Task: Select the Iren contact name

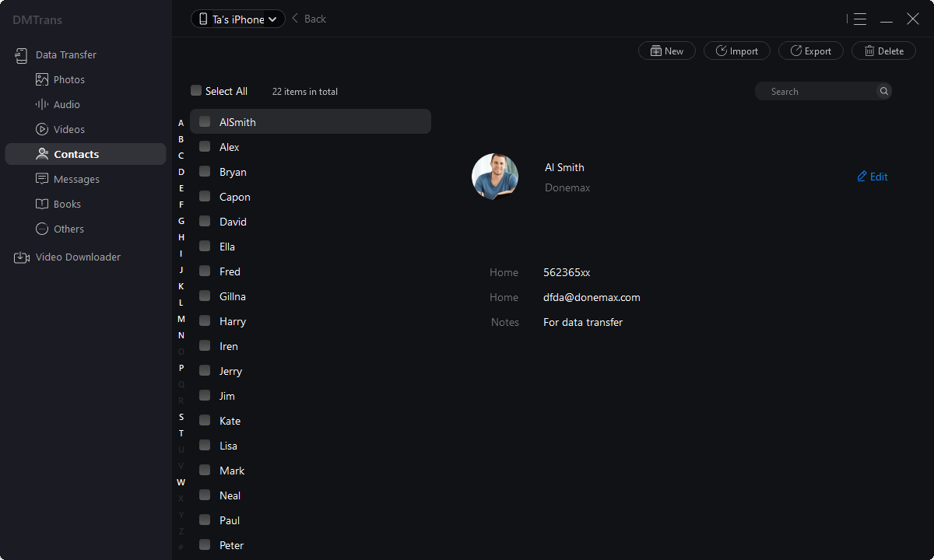Action: pos(229,346)
